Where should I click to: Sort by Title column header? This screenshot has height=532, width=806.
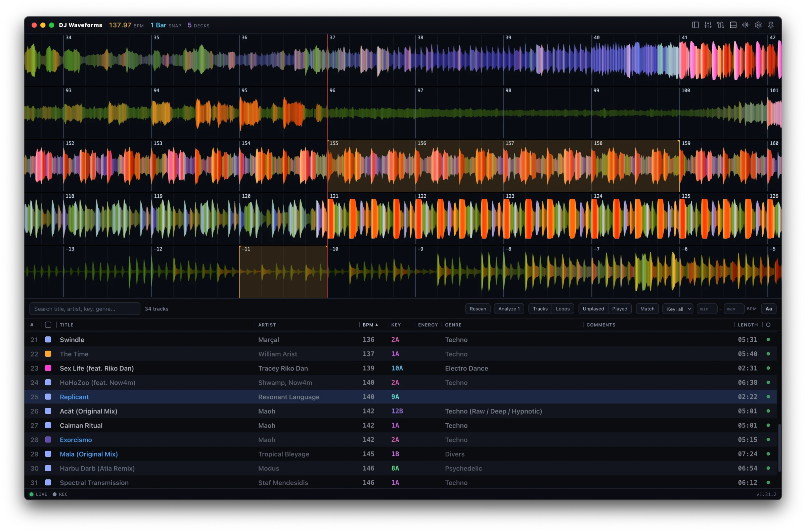66,325
